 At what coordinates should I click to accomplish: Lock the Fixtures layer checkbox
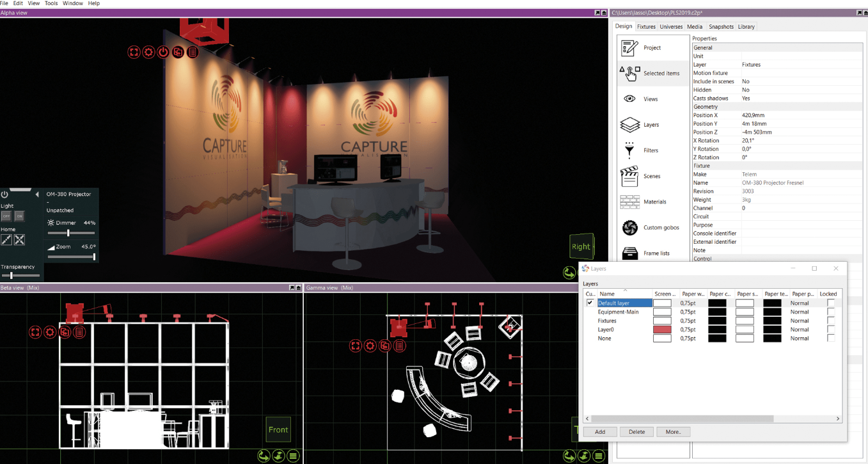click(x=831, y=321)
